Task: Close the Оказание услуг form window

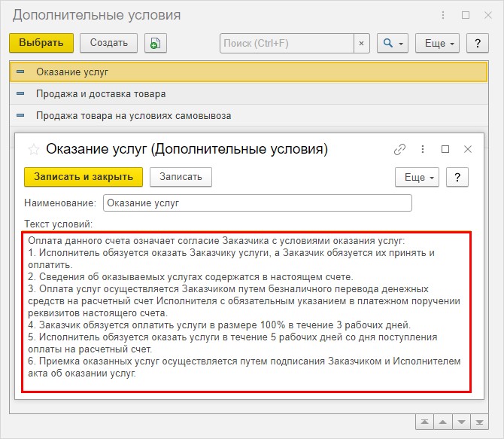Action: click(468, 149)
